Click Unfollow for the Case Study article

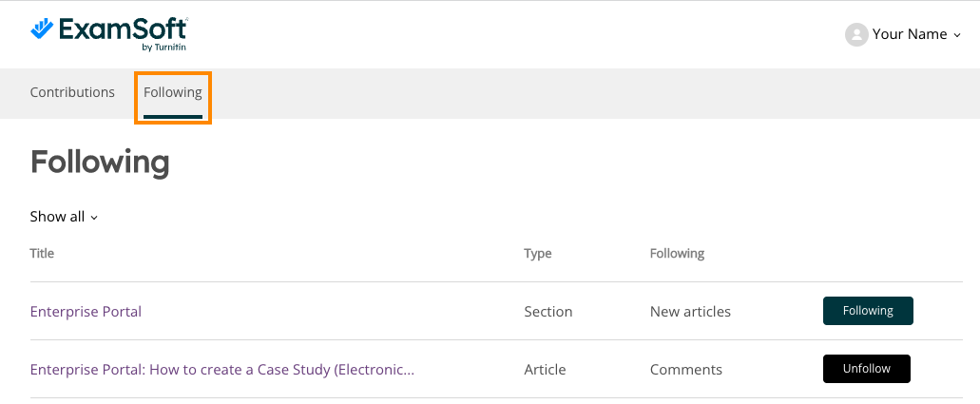coord(866,369)
